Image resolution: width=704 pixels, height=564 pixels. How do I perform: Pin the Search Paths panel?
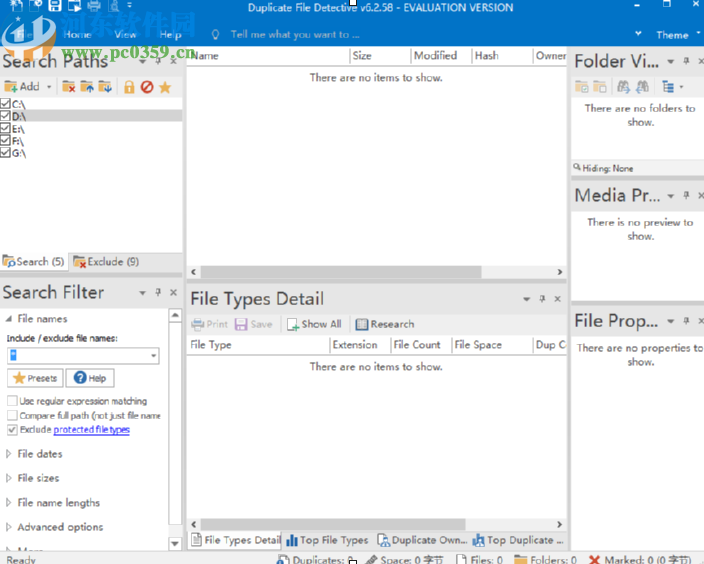pos(158,61)
